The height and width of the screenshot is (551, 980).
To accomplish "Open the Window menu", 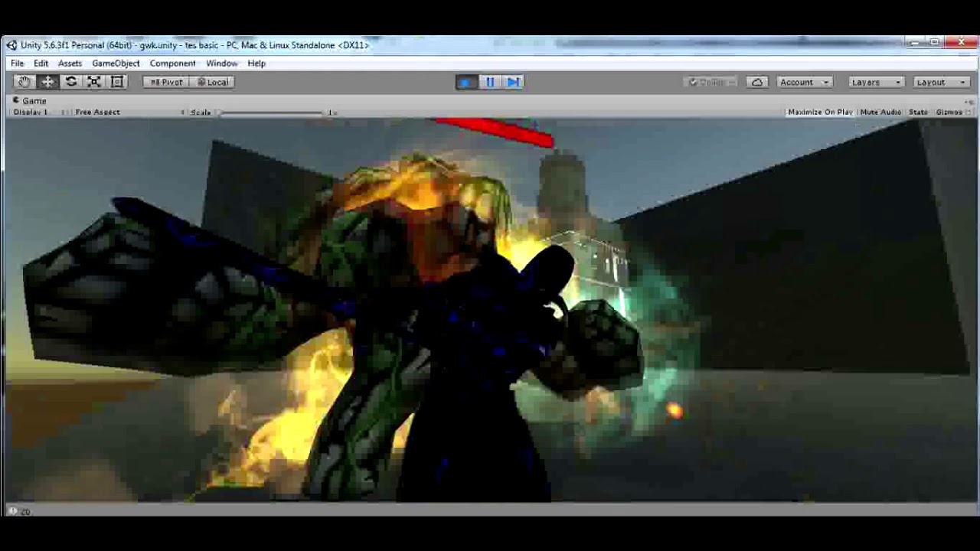I will (221, 64).
